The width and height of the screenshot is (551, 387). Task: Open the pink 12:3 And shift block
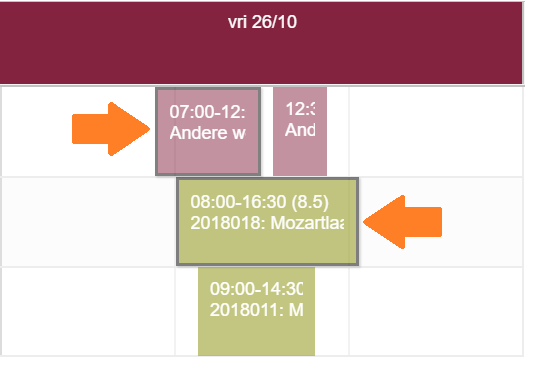pos(300,131)
